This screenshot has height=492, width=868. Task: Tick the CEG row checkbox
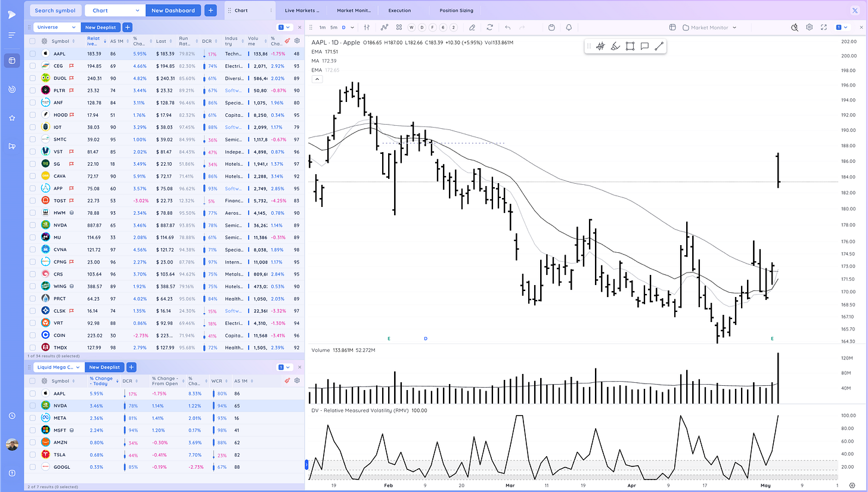click(33, 66)
